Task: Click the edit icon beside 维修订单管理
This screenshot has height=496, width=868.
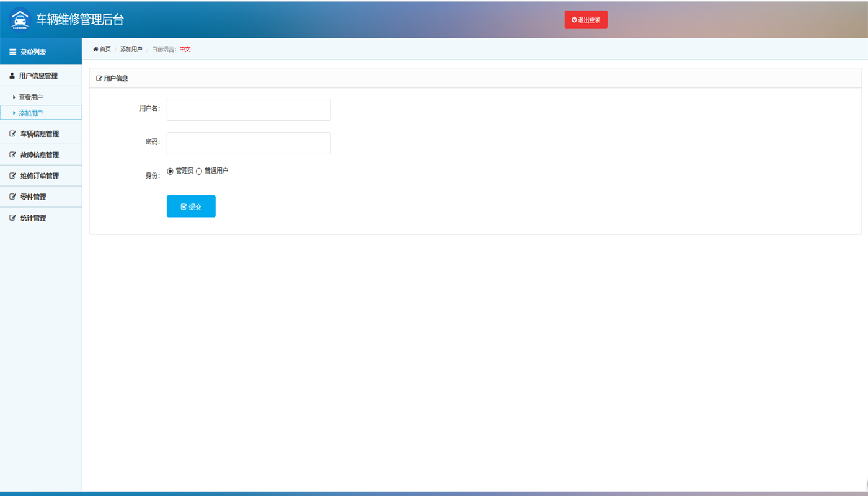Action: tap(13, 176)
